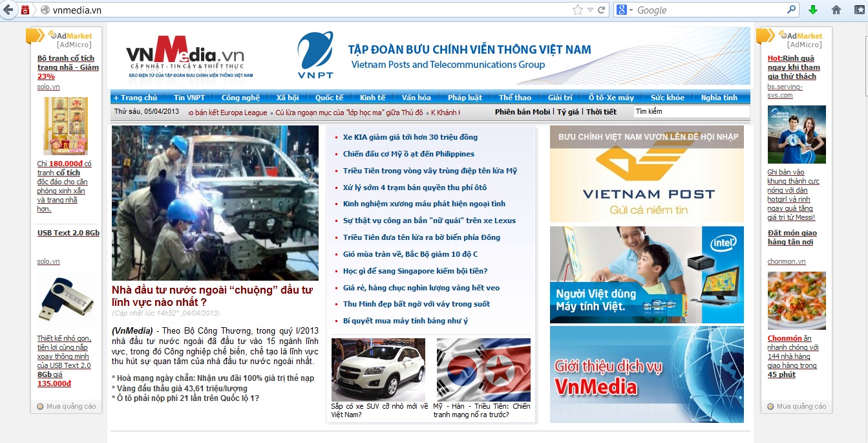Open headline Xe KIA giảm giá tới hơn 30 triệu đồng
Screen dimensions: 868x443
pos(410,137)
